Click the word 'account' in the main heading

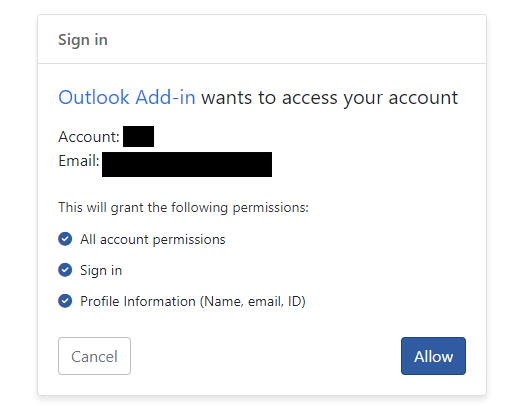tap(423, 98)
